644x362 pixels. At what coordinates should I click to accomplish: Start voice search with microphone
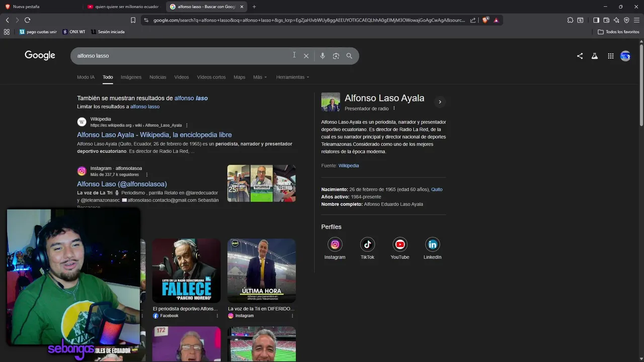click(x=323, y=56)
